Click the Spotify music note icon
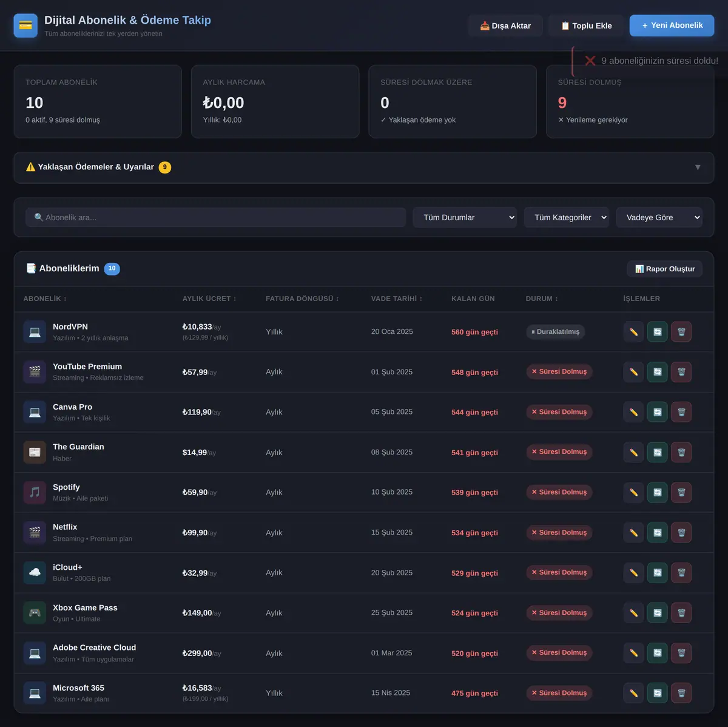The width and height of the screenshot is (728, 727). click(35, 492)
